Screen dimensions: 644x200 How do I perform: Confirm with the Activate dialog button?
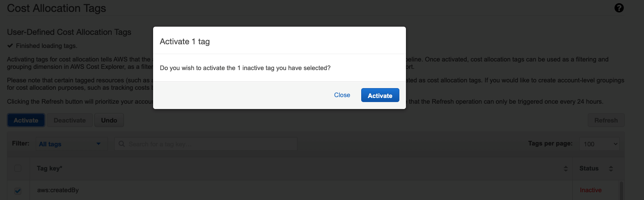tap(380, 95)
